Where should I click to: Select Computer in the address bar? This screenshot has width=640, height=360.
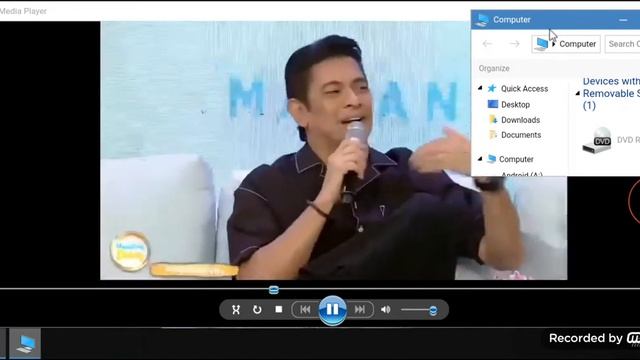point(578,44)
